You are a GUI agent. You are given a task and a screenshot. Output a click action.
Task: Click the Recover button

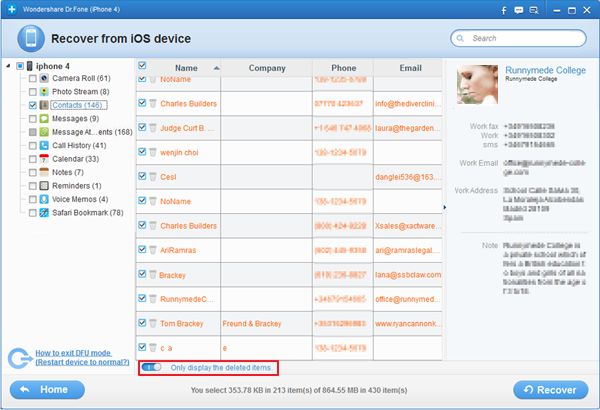pos(551,390)
